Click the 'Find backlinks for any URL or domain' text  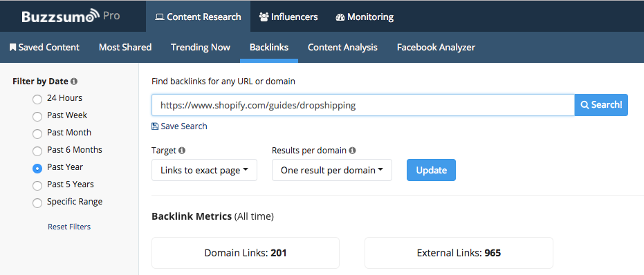tap(223, 82)
